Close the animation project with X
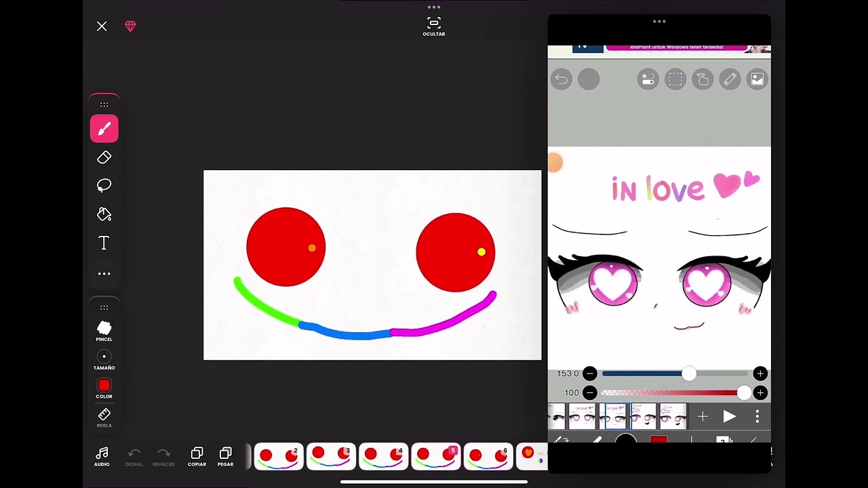 point(102,26)
